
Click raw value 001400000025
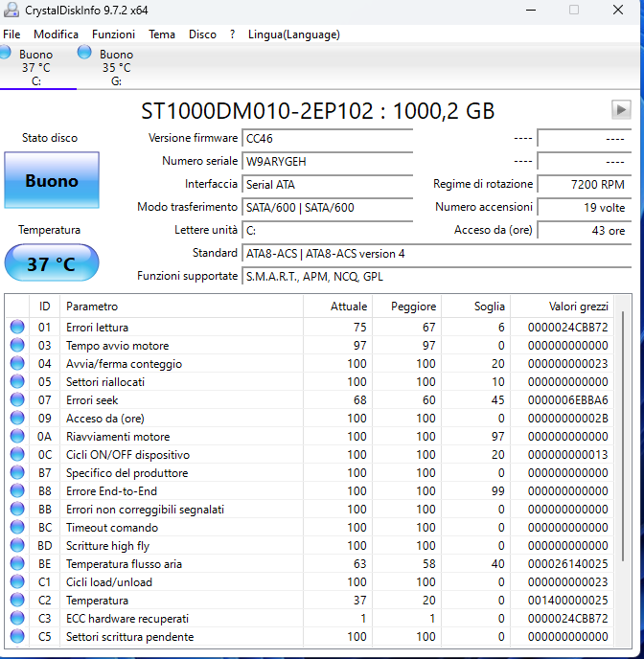[x=568, y=601]
